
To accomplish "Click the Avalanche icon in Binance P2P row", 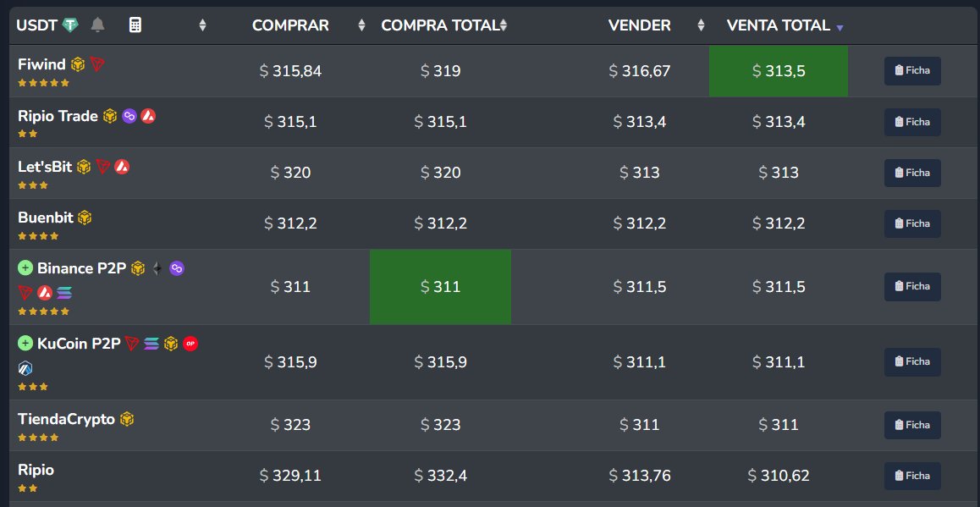I will pos(44,293).
